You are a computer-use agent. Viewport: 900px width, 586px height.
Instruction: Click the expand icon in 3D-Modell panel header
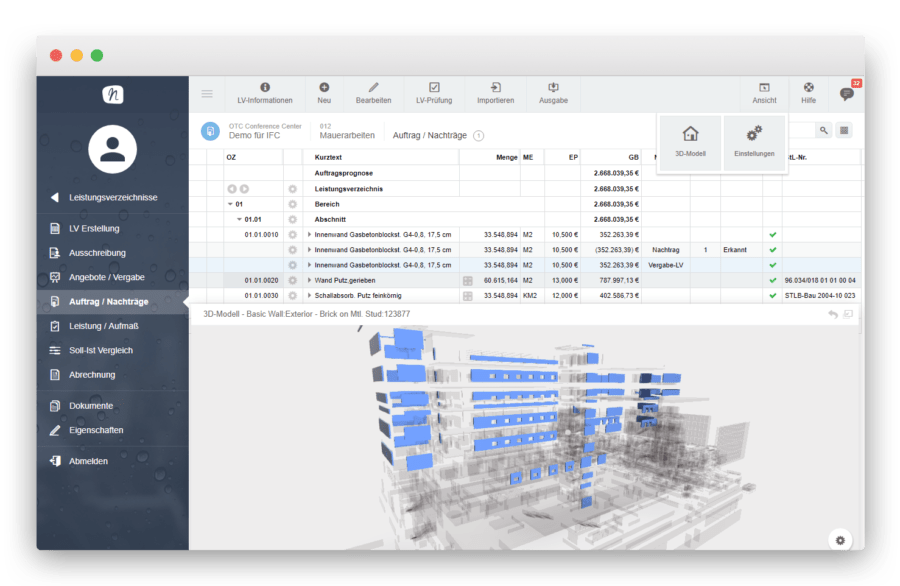pos(848,314)
